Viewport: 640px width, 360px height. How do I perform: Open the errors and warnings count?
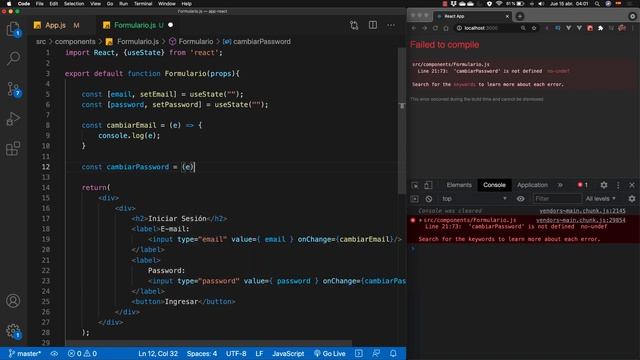click(82, 353)
